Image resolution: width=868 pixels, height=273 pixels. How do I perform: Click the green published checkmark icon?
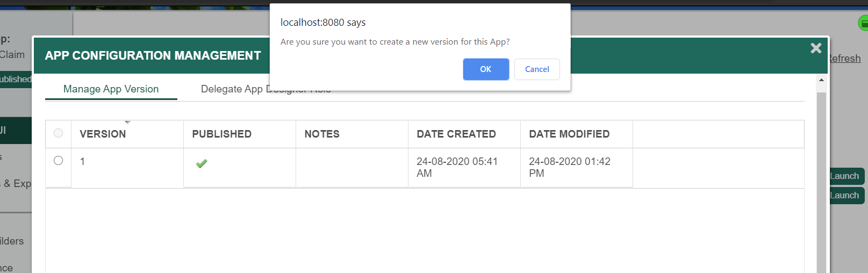click(202, 163)
